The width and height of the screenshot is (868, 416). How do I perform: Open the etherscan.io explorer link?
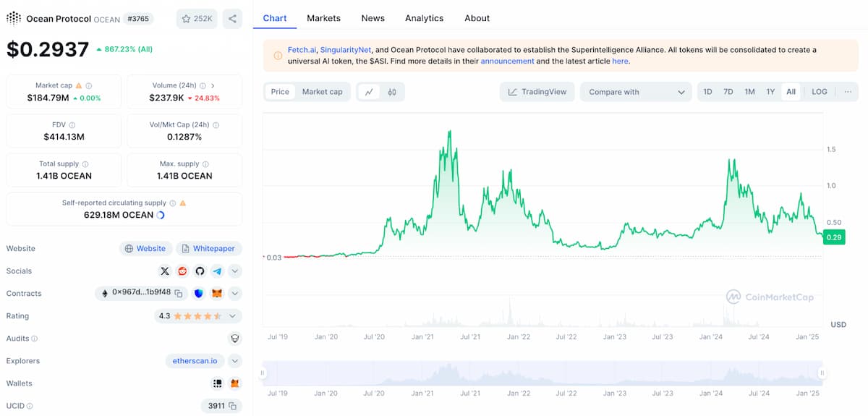(195, 361)
